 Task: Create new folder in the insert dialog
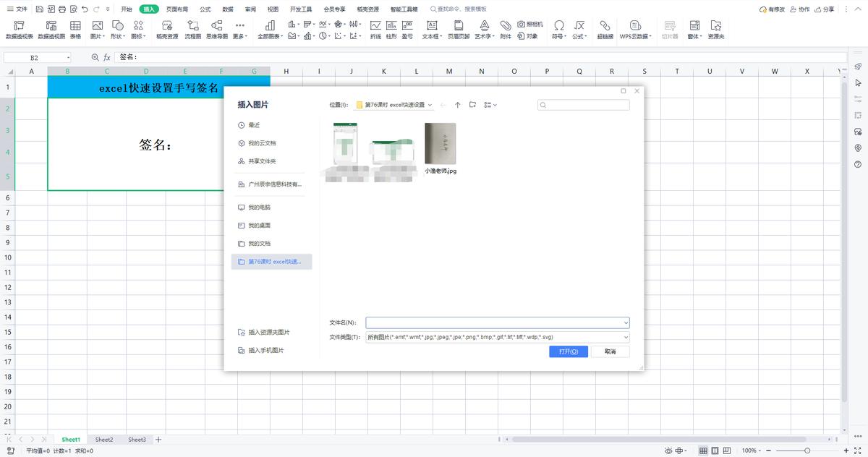coord(472,105)
